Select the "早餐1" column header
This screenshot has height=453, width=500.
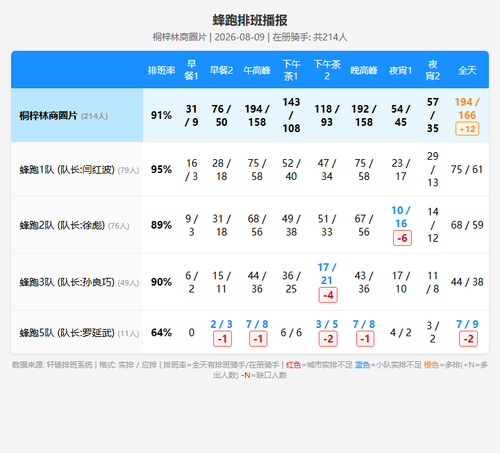coord(191,70)
